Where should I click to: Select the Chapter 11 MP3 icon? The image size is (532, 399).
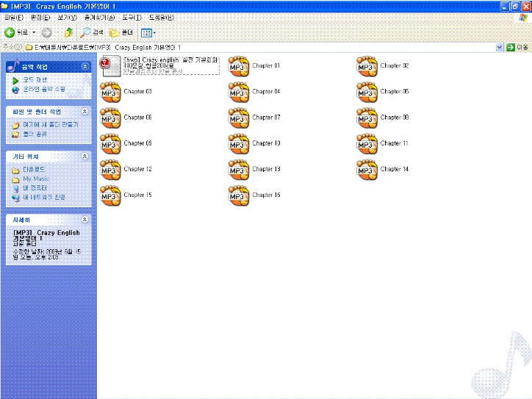coord(367,143)
